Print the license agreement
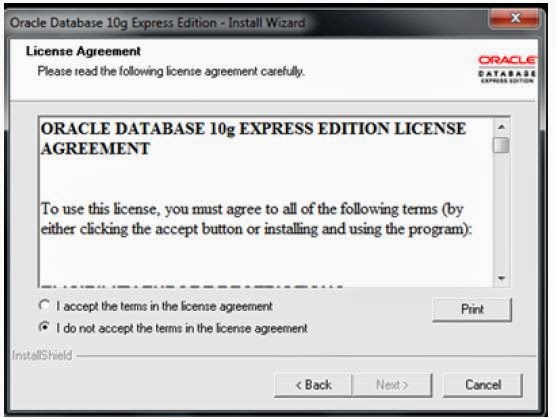The image size is (556, 418). tap(472, 310)
